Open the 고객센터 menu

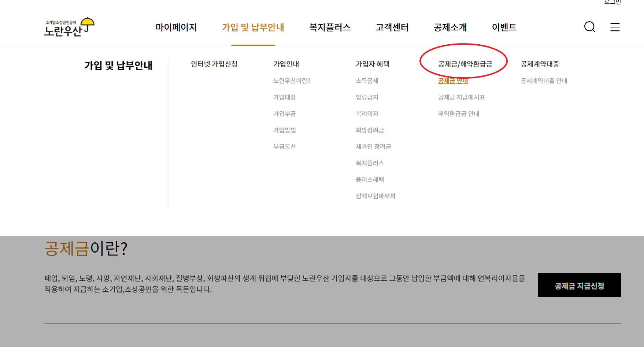pyautogui.click(x=392, y=27)
